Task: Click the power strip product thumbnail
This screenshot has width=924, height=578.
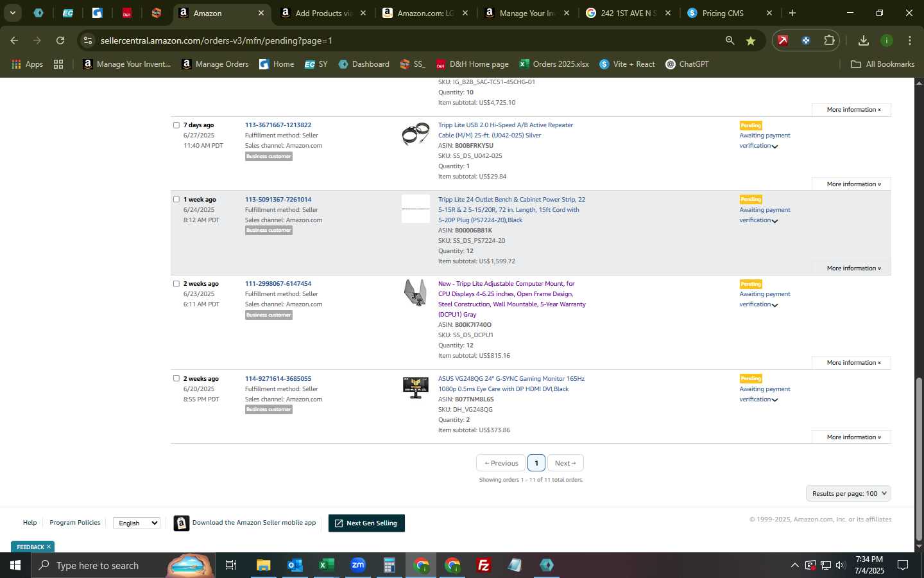Action: (x=416, y=209)
